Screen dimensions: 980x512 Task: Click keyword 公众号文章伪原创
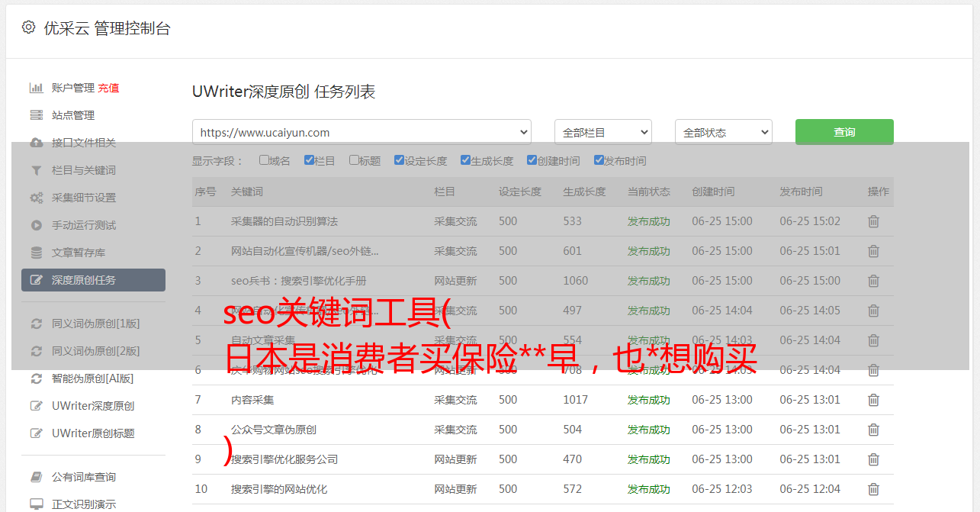click(x=274, y=430)
